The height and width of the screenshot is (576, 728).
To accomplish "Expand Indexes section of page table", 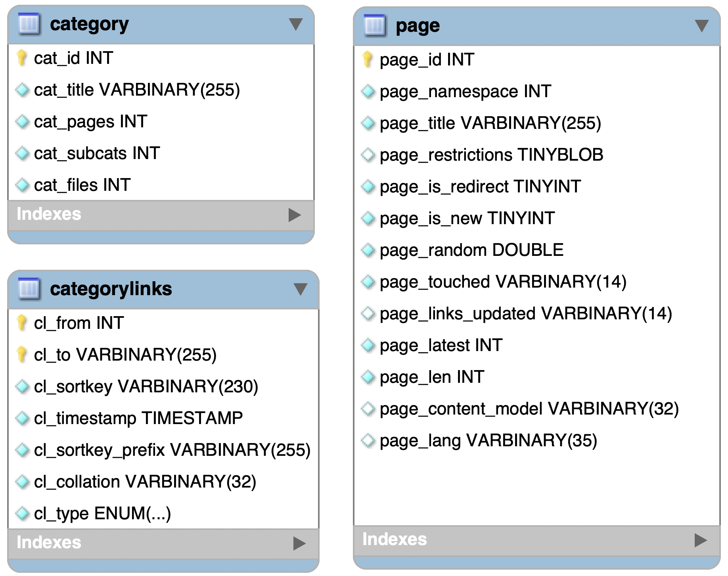I will pos(701,540).
